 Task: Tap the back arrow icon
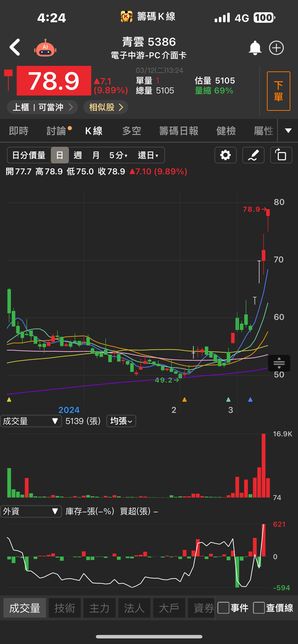click(x=15, y=47)
